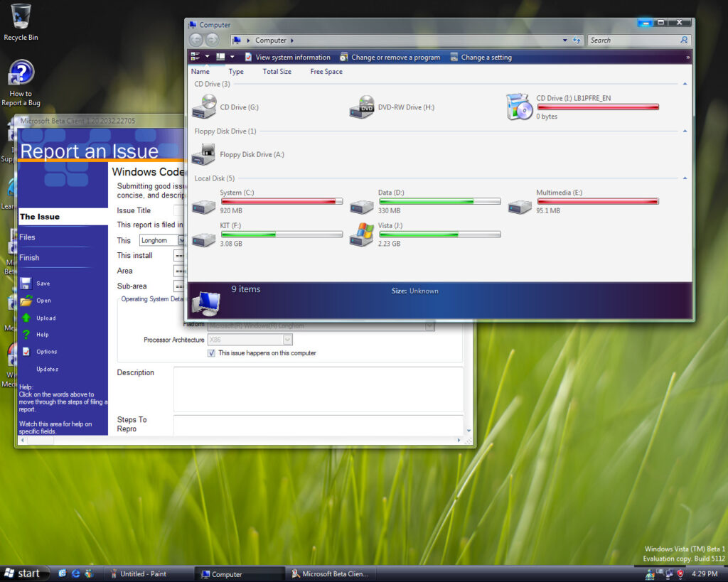Viewport: 728px width, 582px height.
Task: Click Save icon in Beta Client sidebar
Action: coord(26,283)
